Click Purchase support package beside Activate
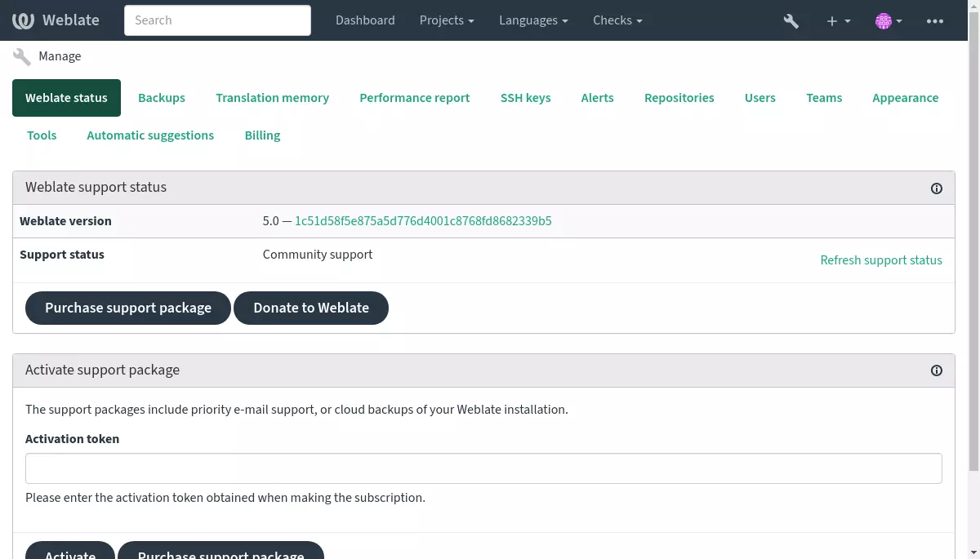 pos(220,551)
